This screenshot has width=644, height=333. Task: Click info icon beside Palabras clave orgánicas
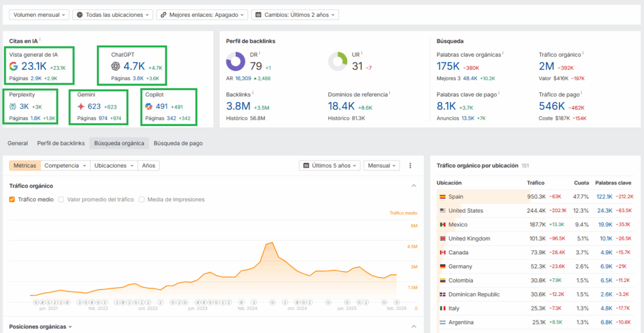503,53
